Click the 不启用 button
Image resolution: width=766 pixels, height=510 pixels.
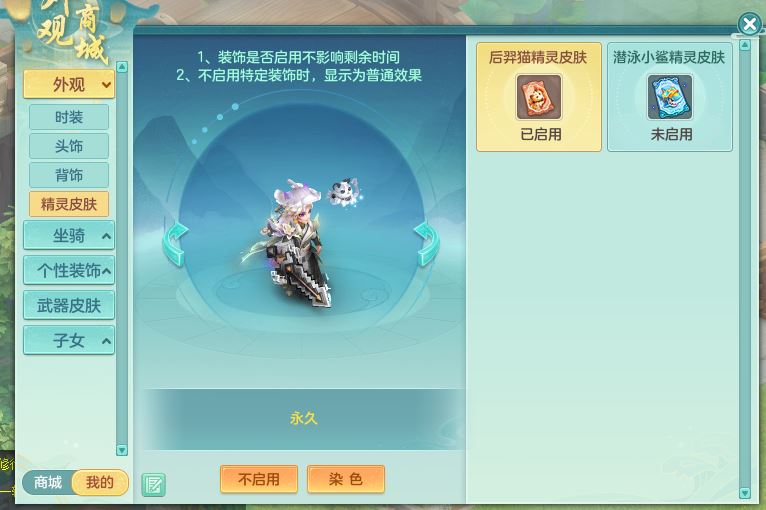[259, 479]
